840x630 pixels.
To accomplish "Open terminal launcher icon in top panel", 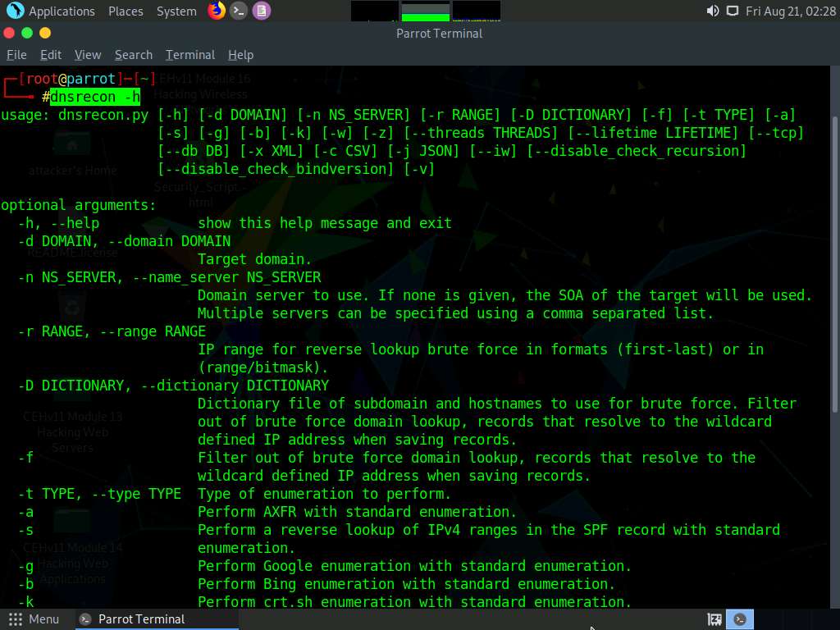I will pyautogui.click(x=239, y=11).
